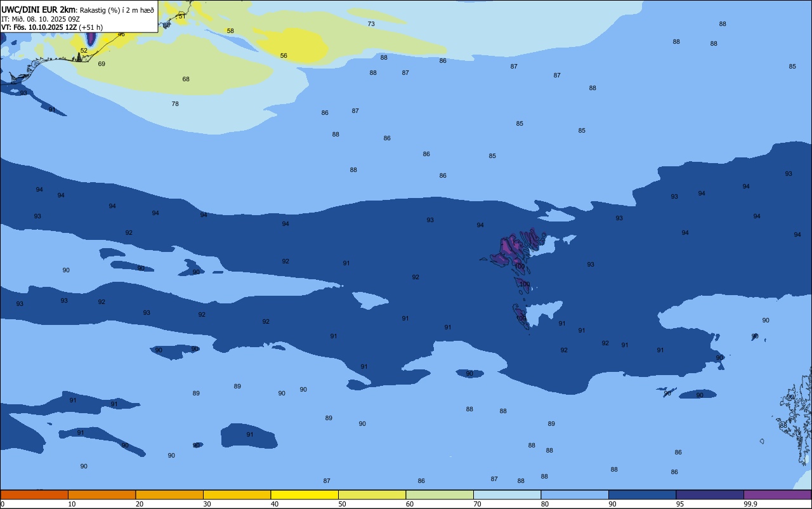Screen dimensions: 812x509
Task: Click the legend tick label '30'
Action: click(x=207, y=504)
